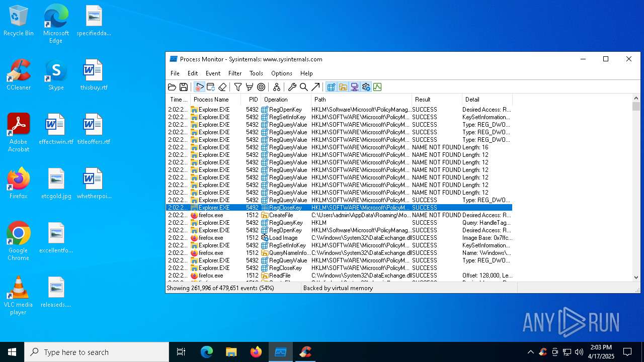Select the Firefox desktop shortcut
Viewport: 644px width, 362px height.
19,184
